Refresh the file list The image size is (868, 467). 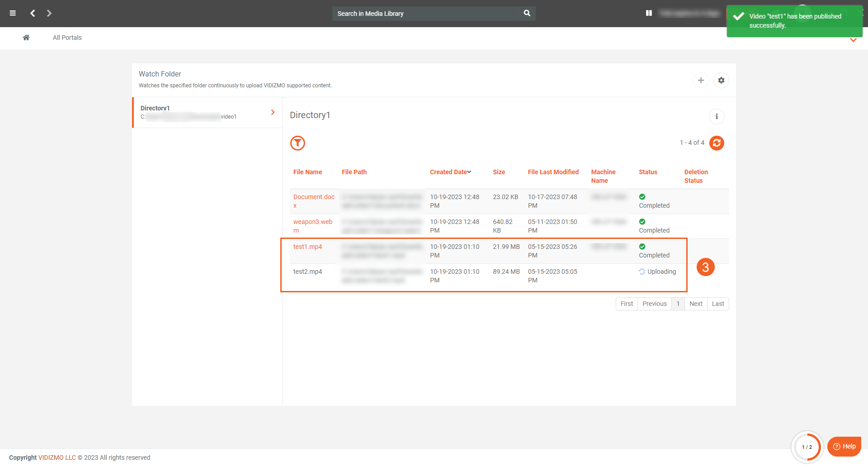717,143
